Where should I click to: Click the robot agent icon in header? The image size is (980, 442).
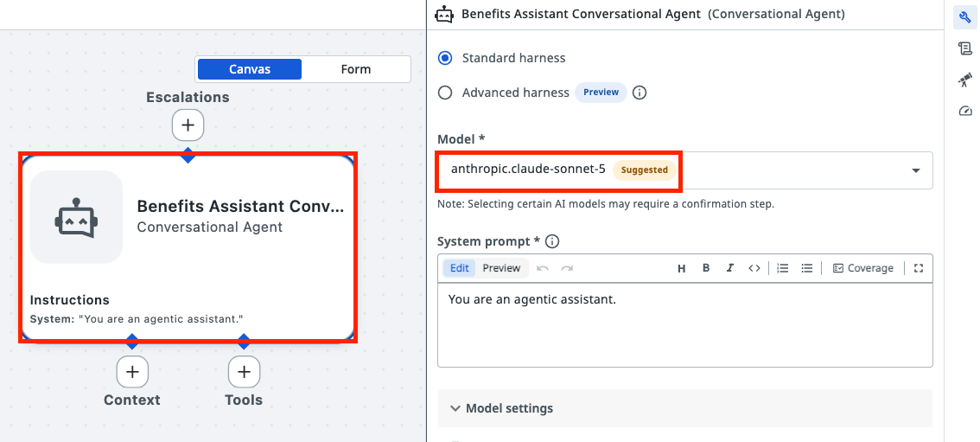[x=443, y=14]
